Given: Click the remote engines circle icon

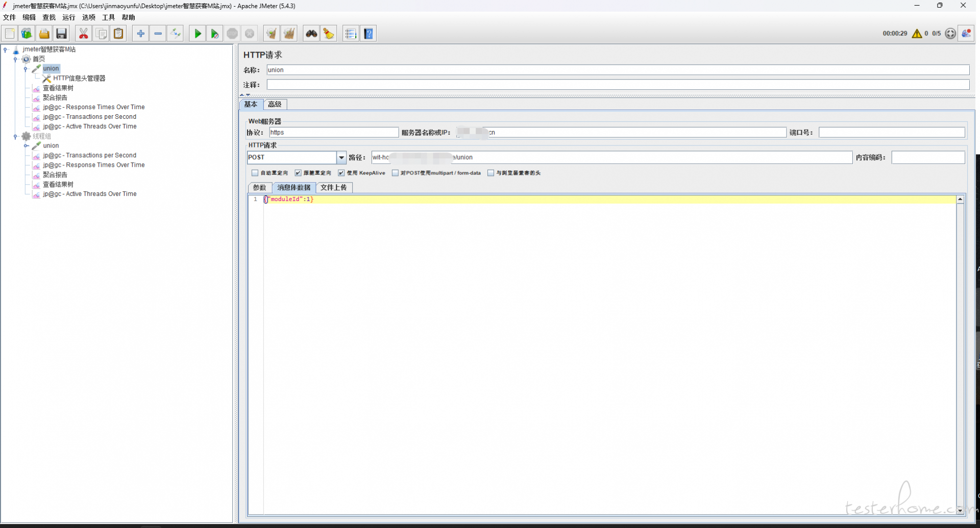Looking at the screenshot, I should [x=950, y=34].
